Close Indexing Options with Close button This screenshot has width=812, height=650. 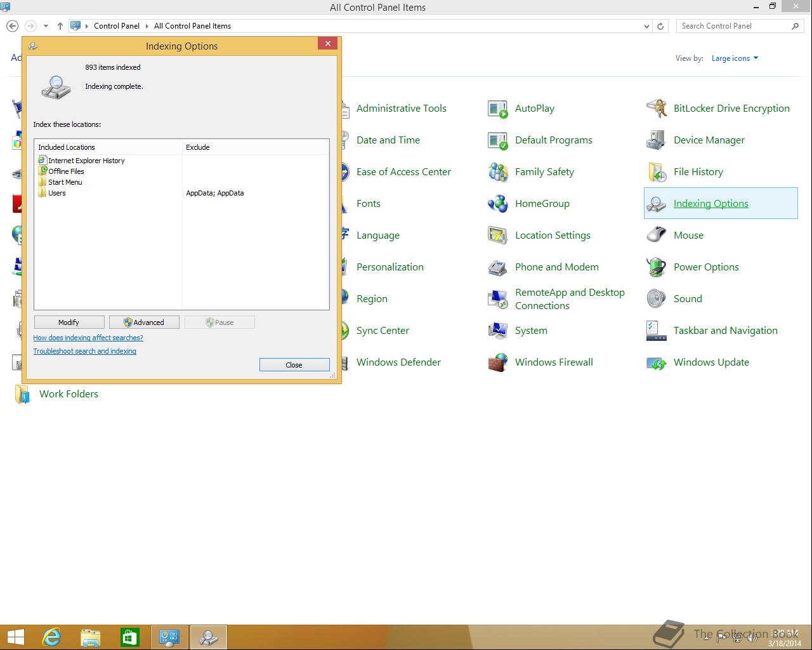click(x=294, y=365)
